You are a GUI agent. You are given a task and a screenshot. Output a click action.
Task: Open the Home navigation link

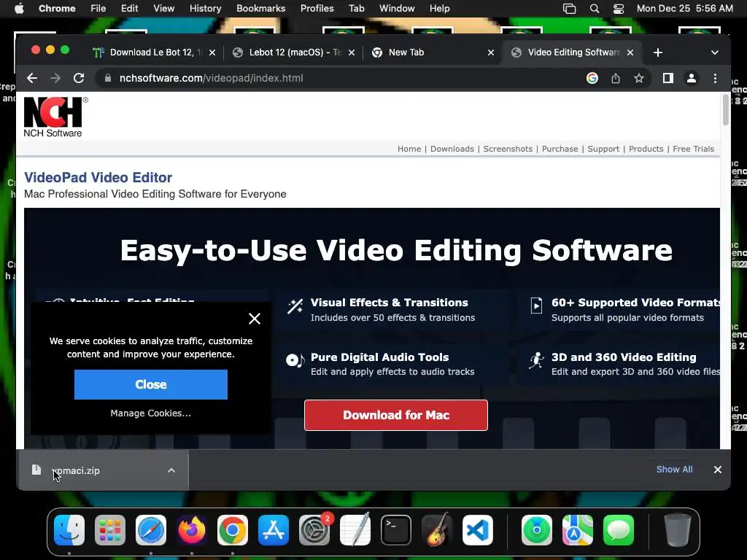(x=409, y=149)
